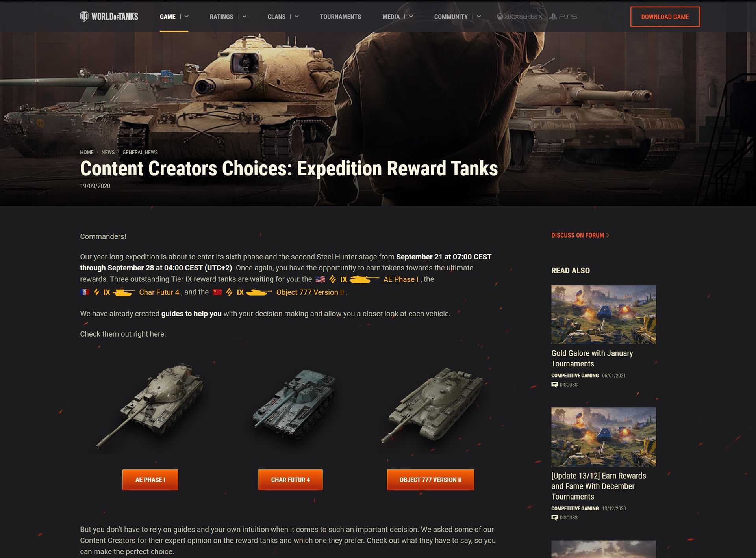Screen dimensions: 756x558
Task: Click the USA flag icon beside AE Phase I
Action: click(321, 279)
